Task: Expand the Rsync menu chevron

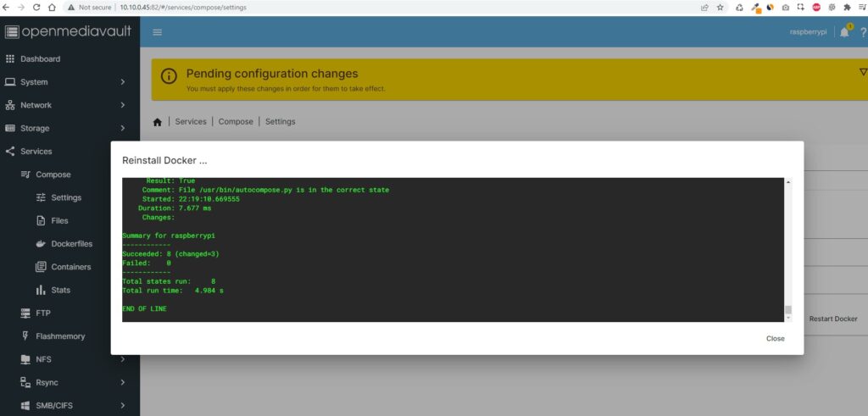Action: coord(123,382)
